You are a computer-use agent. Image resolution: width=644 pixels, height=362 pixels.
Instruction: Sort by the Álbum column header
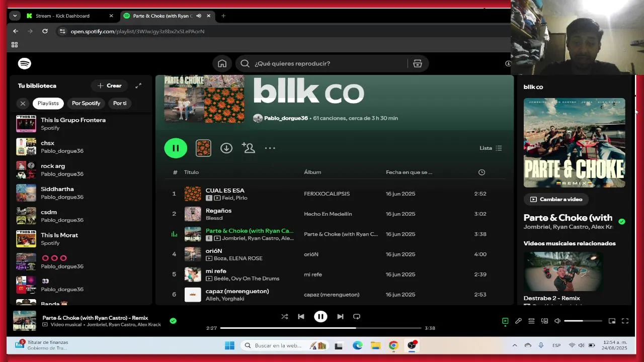click(x=312, y=172)
